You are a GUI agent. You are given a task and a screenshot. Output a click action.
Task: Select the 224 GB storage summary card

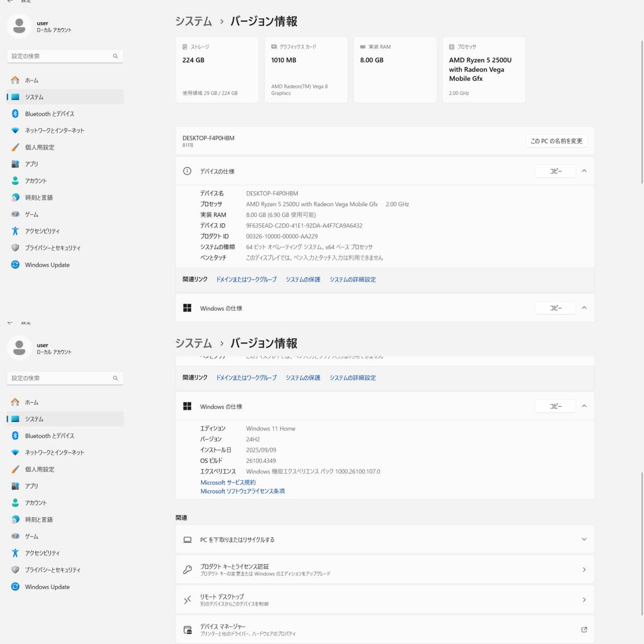coord(217,70)
